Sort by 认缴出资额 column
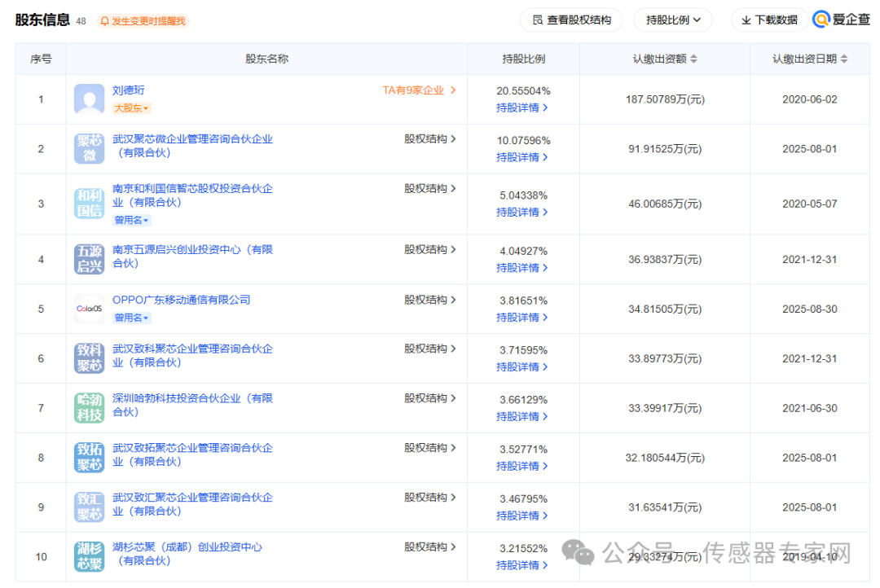 click(665, 59)
